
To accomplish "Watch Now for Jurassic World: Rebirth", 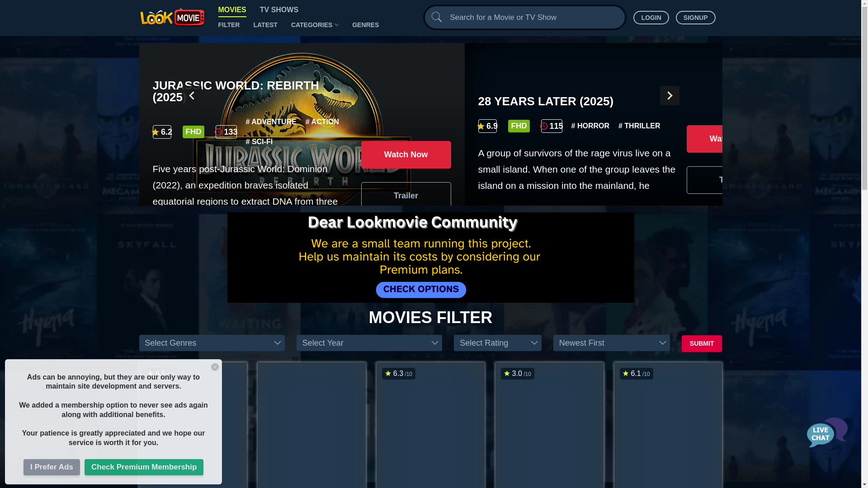I will [x=406, y=155].
